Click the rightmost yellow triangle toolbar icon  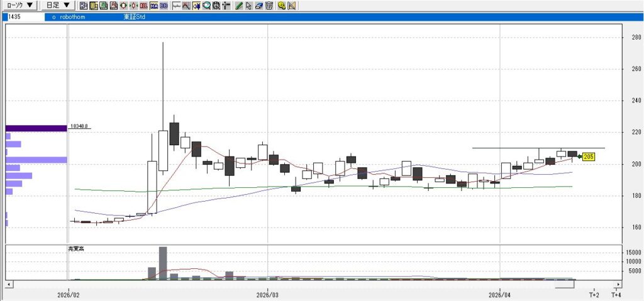(x=291, y=6)
